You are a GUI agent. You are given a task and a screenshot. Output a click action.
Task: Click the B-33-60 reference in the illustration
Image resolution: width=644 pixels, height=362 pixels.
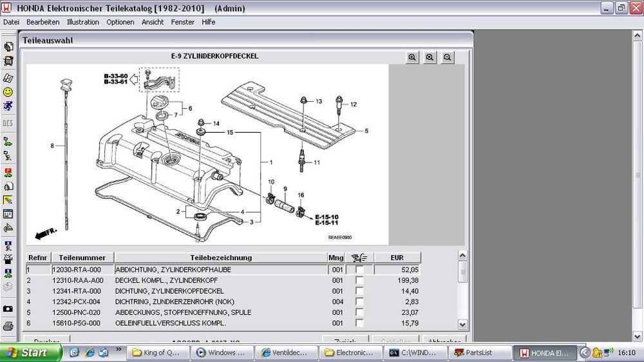coord(116,76)
